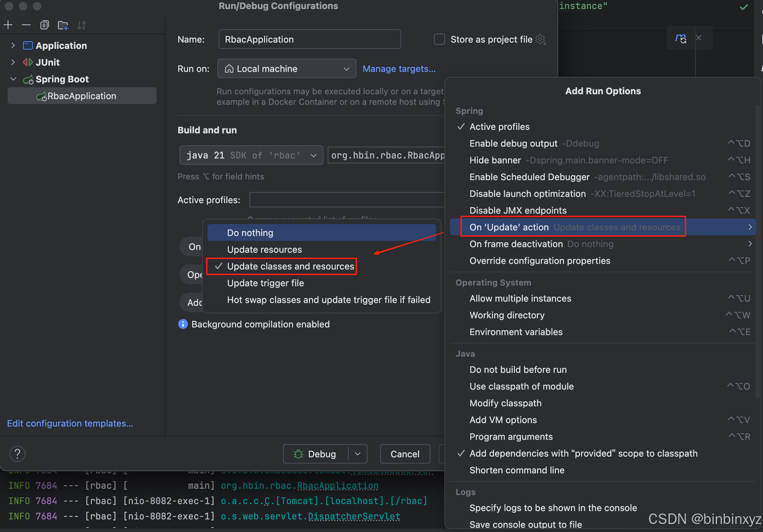
Task: Select Disable launch optimization option
Action: (x=603, y=194)
